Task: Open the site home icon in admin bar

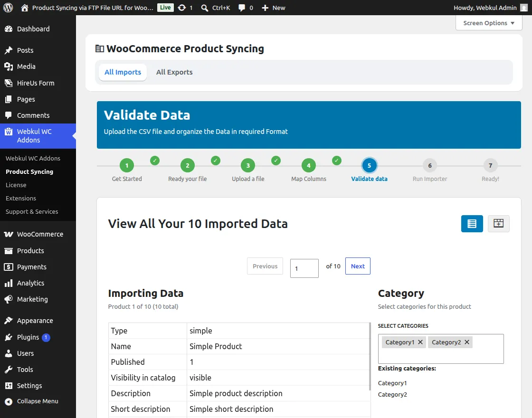Action: tap(24, 8)
